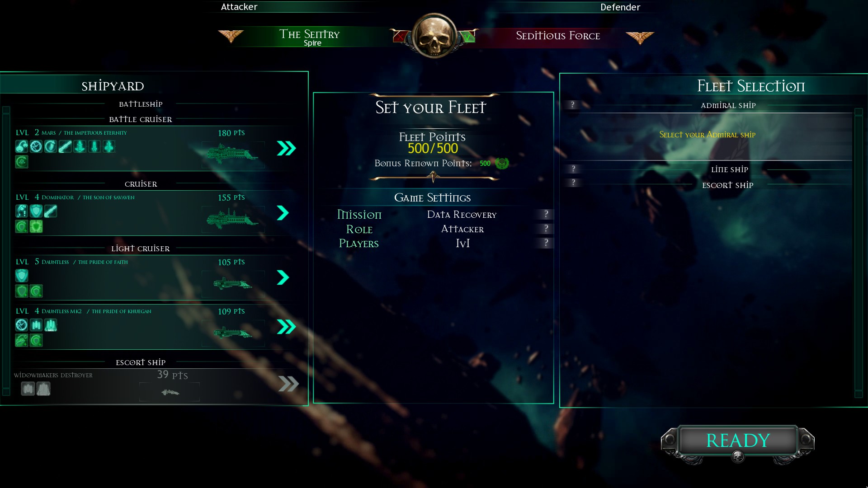Select the Battleship category header

[x=141, y=104]
